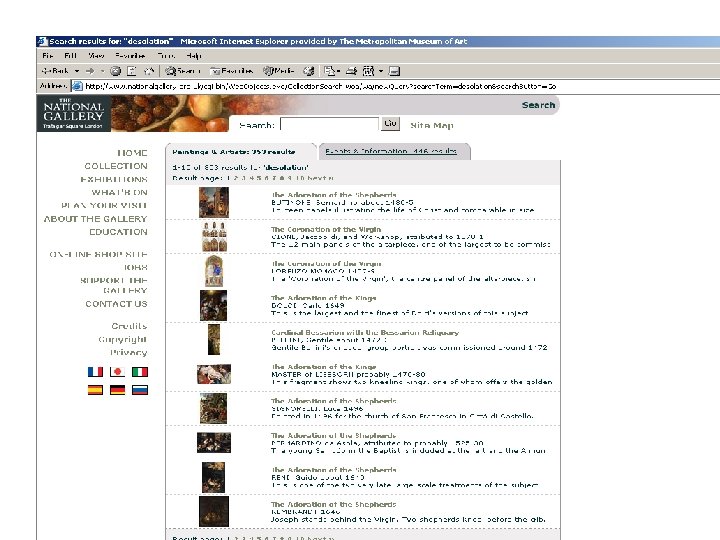Open the Mail toolbar icon
The width and height of the screenshot is (720, 540).
click(x=332, y=71)
